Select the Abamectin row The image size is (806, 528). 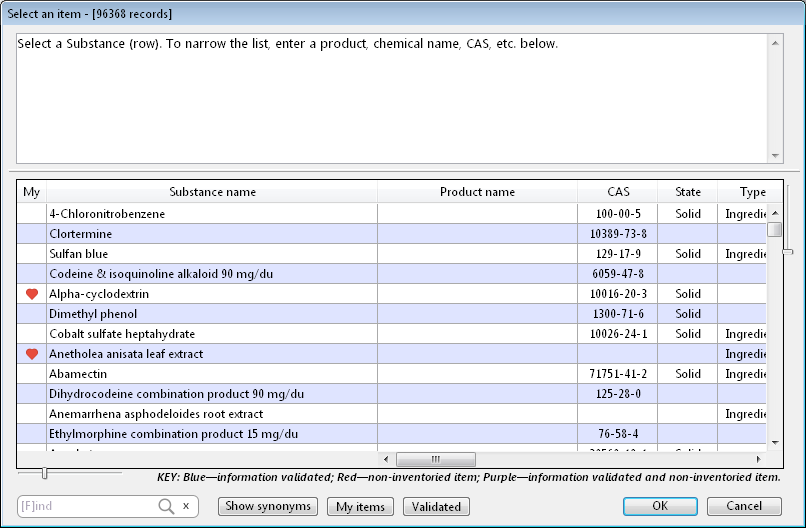tap(392, 374)
